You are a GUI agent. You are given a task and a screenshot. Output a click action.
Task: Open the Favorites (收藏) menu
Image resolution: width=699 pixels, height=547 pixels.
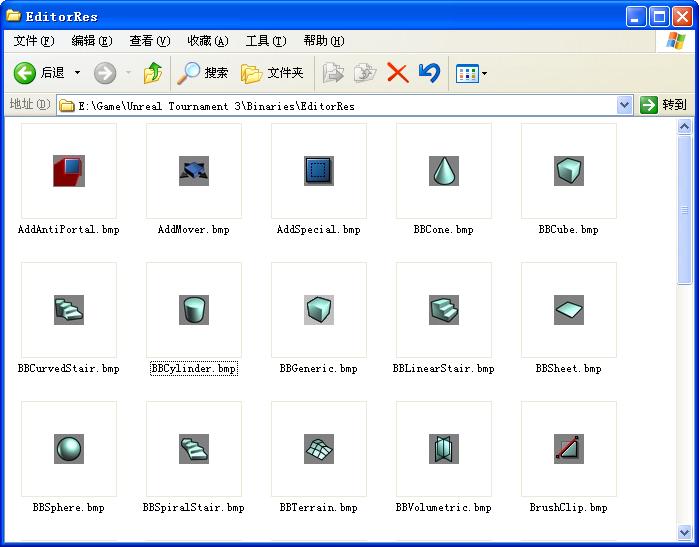[x=208, y=41]
